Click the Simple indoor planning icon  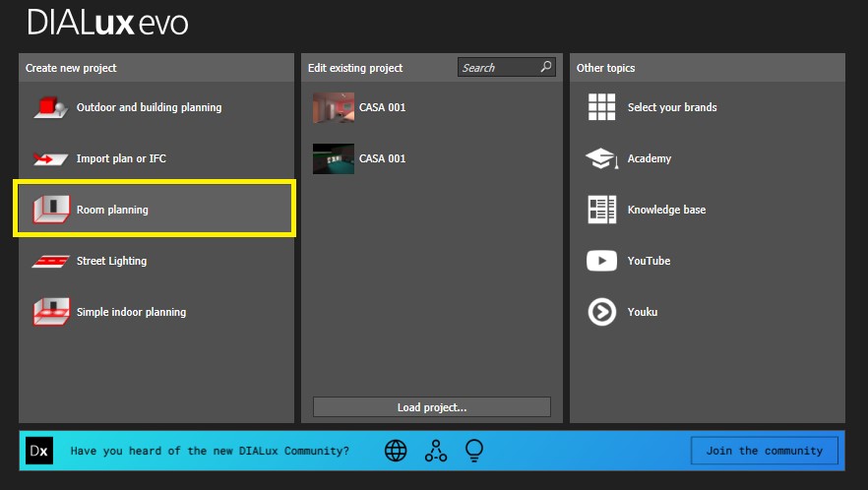coord(49,312)
